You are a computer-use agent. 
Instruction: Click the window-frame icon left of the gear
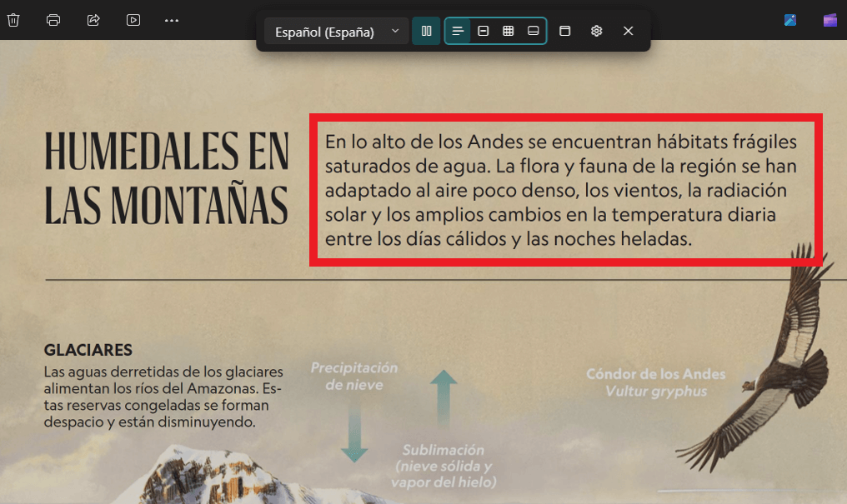pyautogui.click(x=565, y=31)
